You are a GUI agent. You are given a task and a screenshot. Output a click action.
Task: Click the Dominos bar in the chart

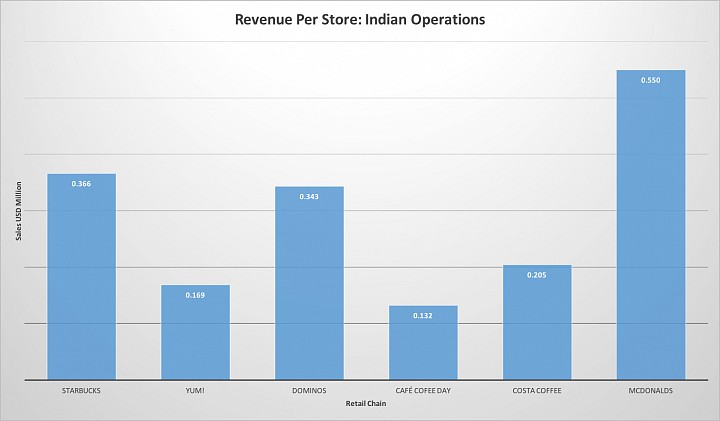tap(309, 283)
